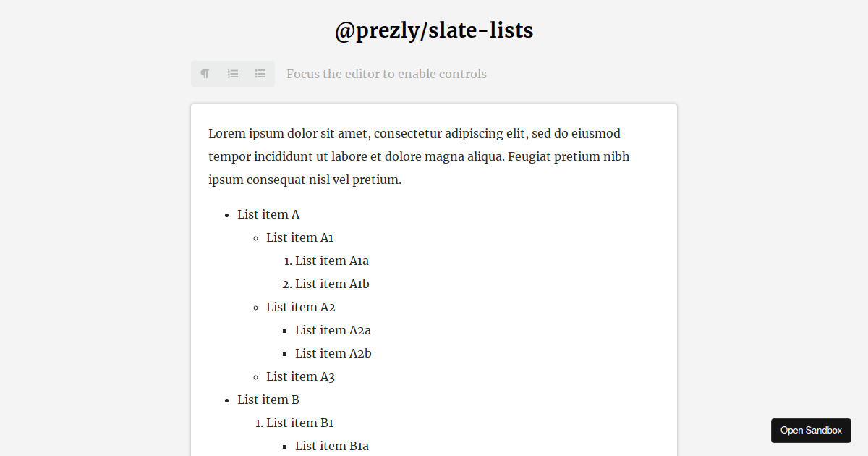Click numbered entry 'List item B1'
Screen dimensions: 868x456
[x=299, y=423]
